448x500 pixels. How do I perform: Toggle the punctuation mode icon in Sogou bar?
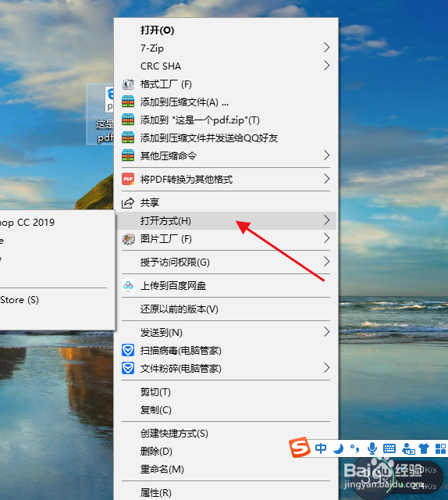tap(354, 448)
